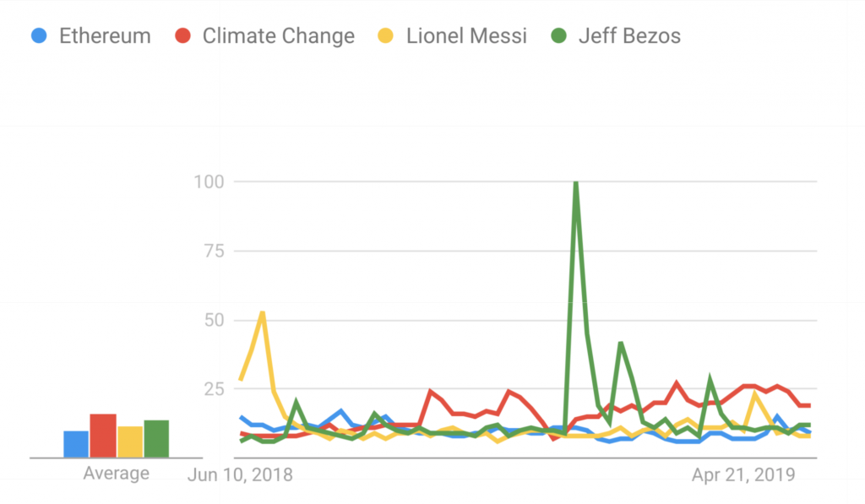Click the red Climate Change legend dot

[x=182, y=36]
